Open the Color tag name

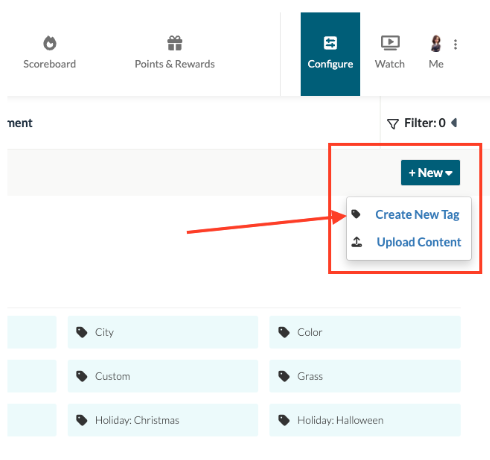pyautogui.click(x=310, y=332)
